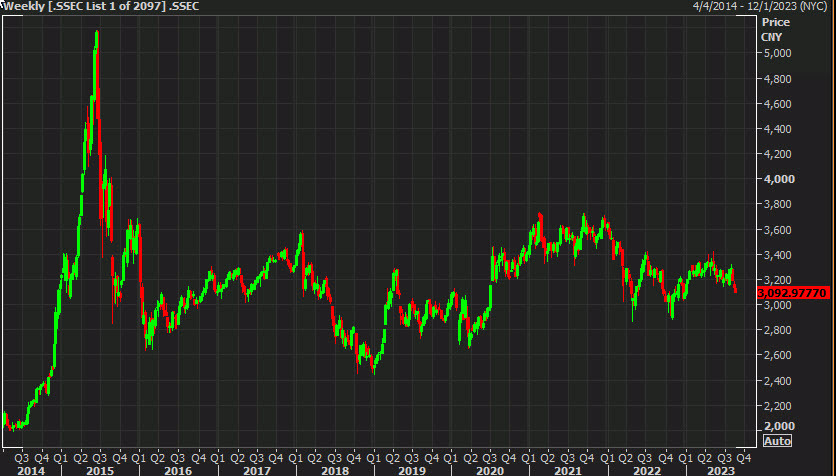The height and width of the screenshot is (476, 836).
Task: Click the bold 4,000 price axis value
Action: click(x=778, y=179)
